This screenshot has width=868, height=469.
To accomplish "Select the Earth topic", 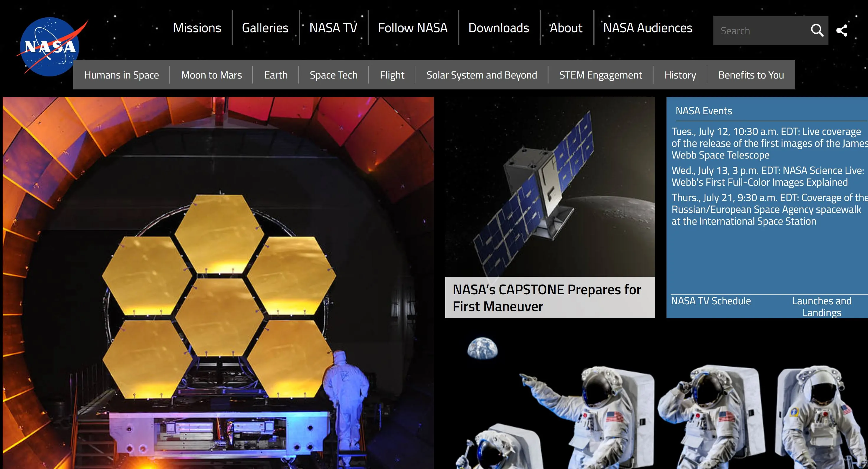I will (x=276, y=75).
